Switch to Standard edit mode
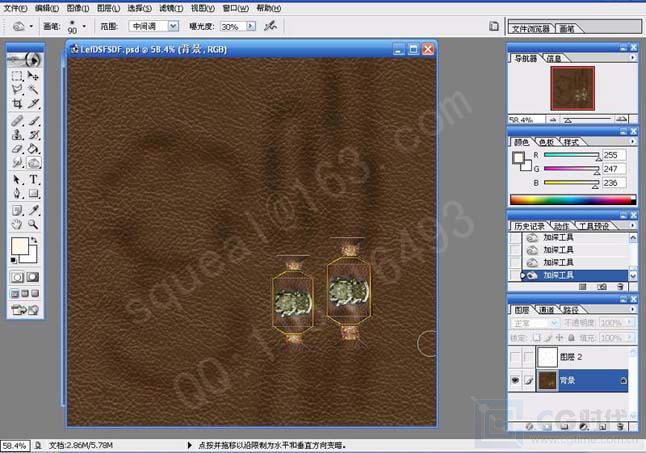646x453 pixels. 17,277
